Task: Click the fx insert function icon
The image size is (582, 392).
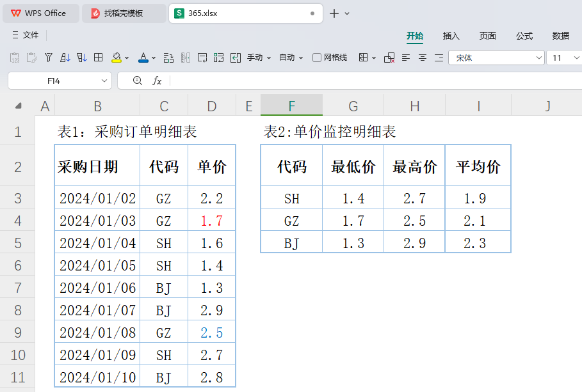Action: pyautogui.click(x=157, y=81)
